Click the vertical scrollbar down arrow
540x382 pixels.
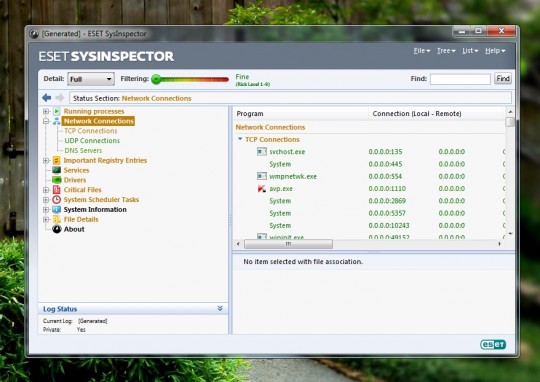[510, 234]
